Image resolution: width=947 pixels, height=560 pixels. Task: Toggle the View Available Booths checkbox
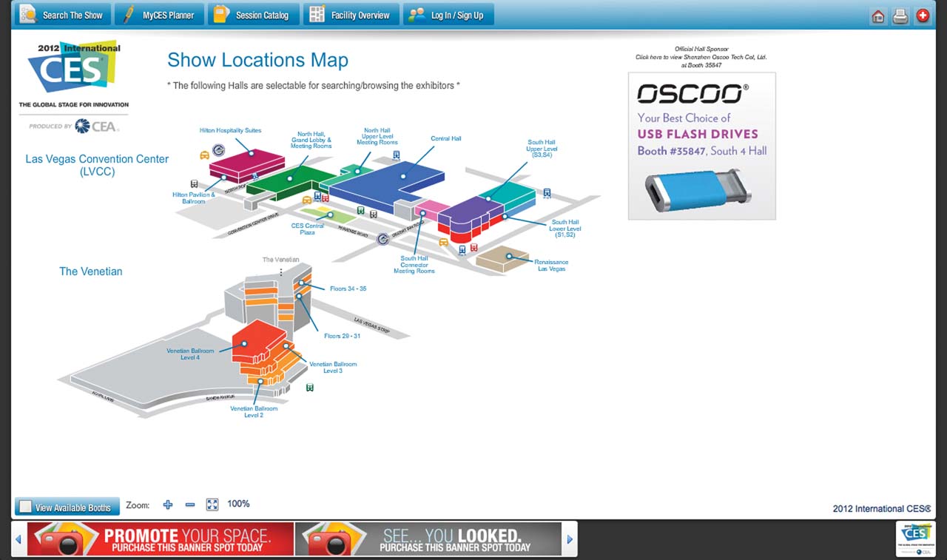click(x=25, y=507)
